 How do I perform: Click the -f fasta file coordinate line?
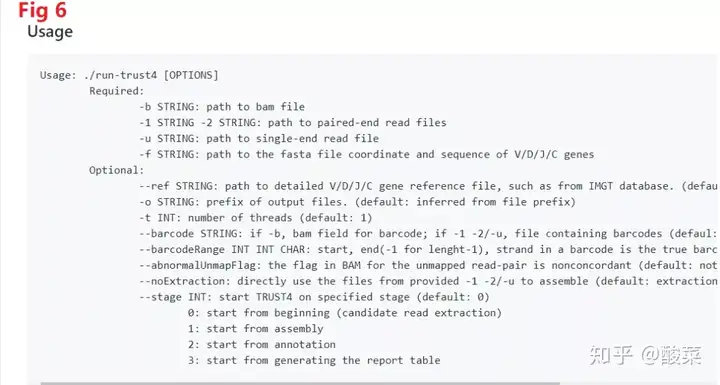366,154
